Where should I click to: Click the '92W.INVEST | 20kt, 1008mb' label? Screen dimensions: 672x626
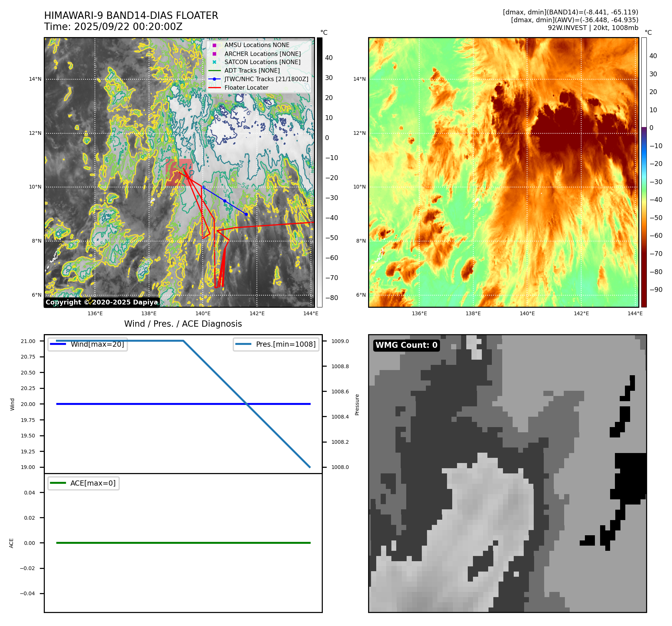[593, 28]
